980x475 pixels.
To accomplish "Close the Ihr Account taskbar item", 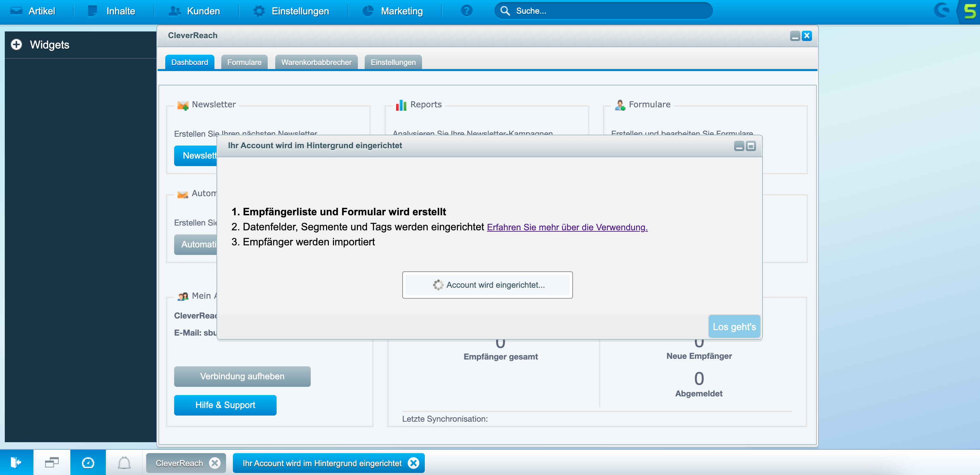I will pyautogui.click(x=414, y=463).
